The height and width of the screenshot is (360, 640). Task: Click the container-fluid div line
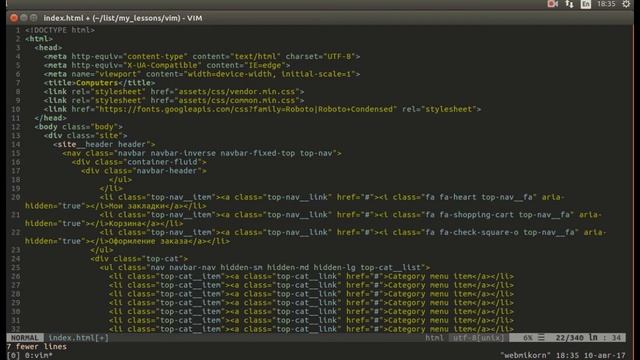coord(139,162)
